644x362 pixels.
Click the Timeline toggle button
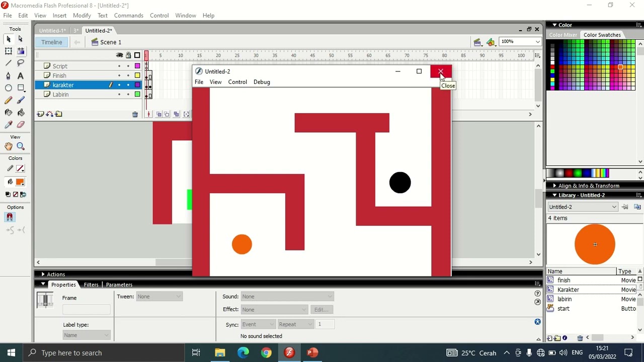[52, 42]
